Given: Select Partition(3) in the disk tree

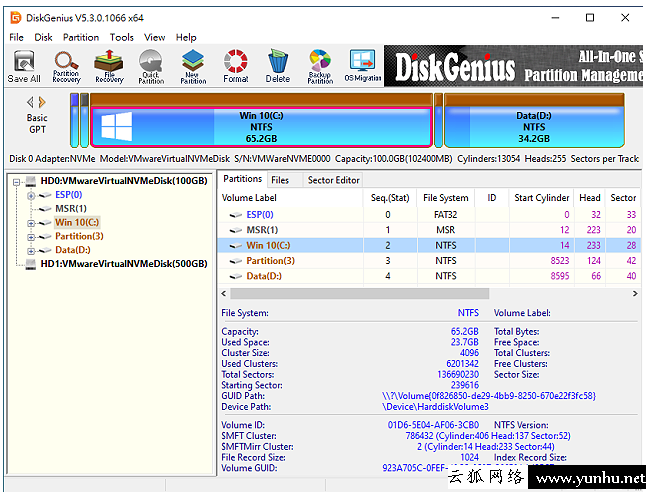Looking at the screenshot, I should (x=79, y=236).
